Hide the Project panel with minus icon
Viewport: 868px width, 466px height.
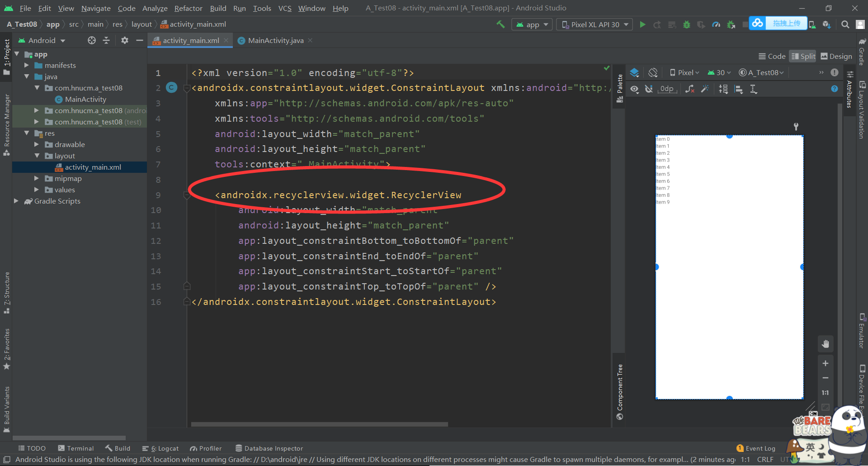point(140,40)
